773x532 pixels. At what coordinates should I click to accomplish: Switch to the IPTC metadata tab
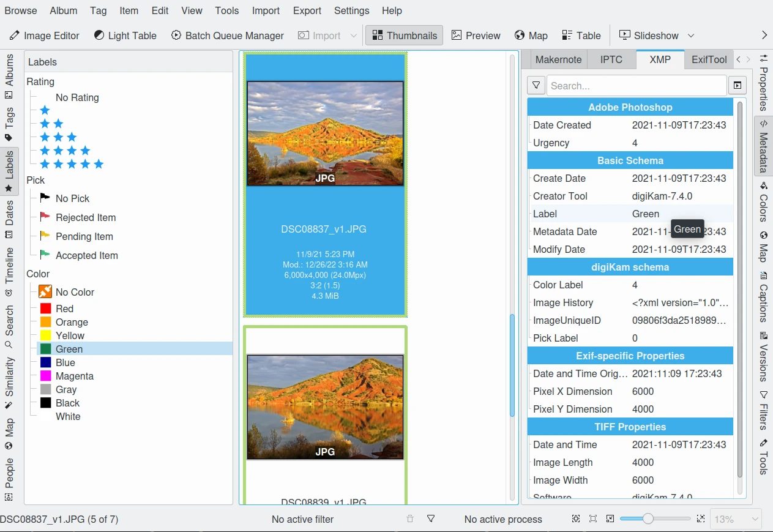click(611, 59)
